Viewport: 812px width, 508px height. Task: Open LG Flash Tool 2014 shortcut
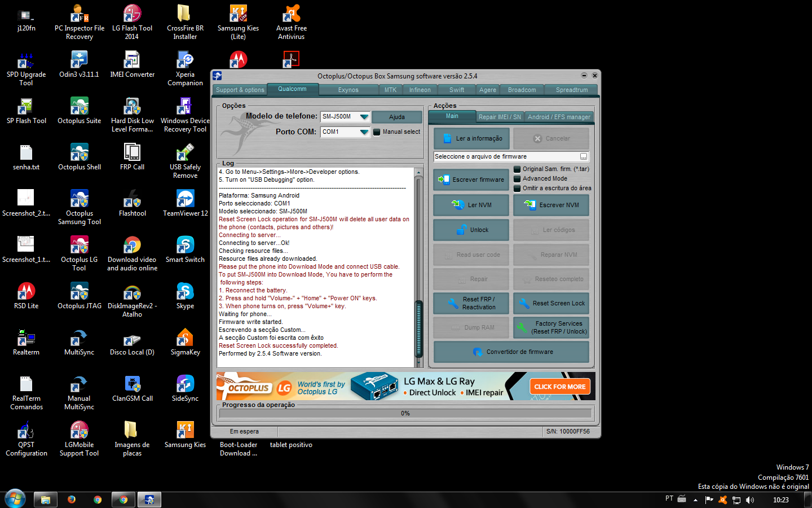[x=132, y=22]
